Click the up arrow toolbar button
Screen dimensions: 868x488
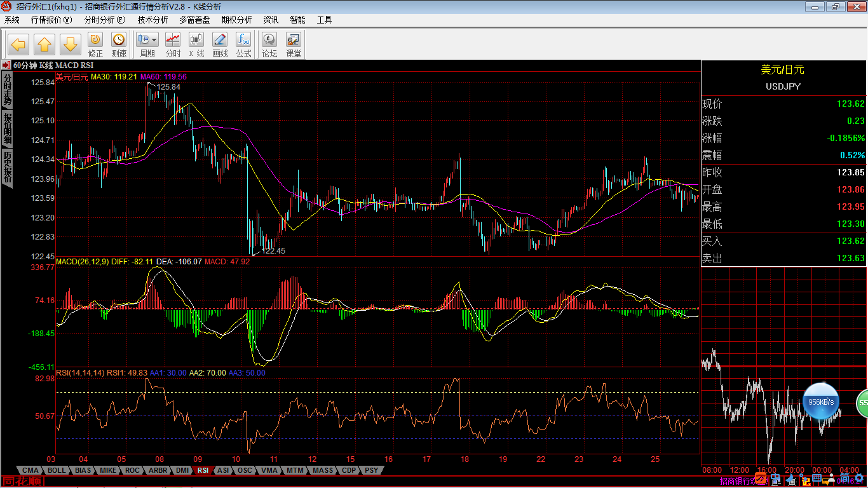44,44
